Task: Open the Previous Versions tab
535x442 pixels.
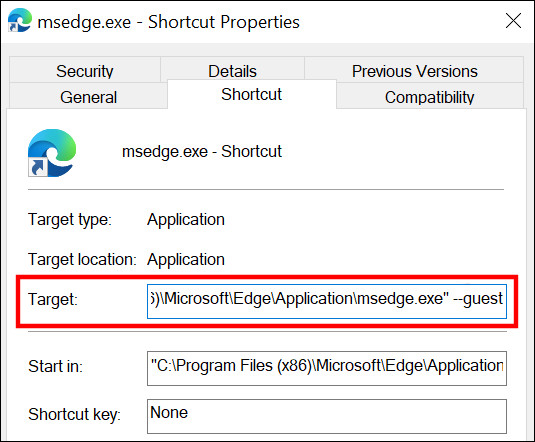Action: [x=414, y=70]
